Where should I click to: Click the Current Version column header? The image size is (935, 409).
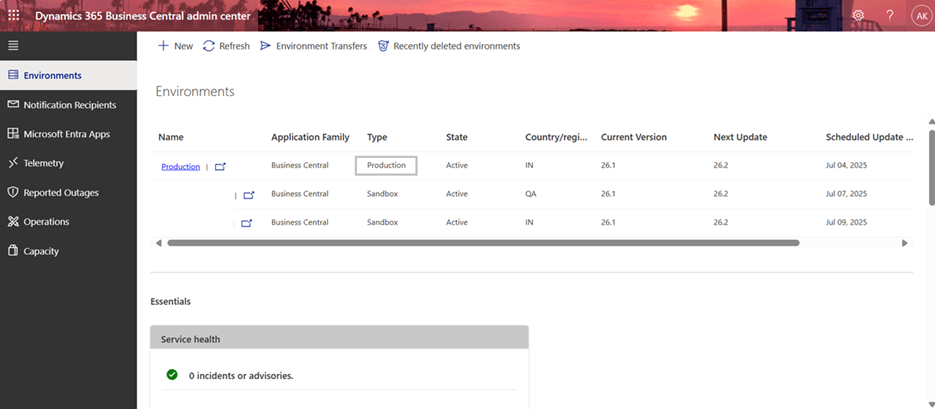634,137
